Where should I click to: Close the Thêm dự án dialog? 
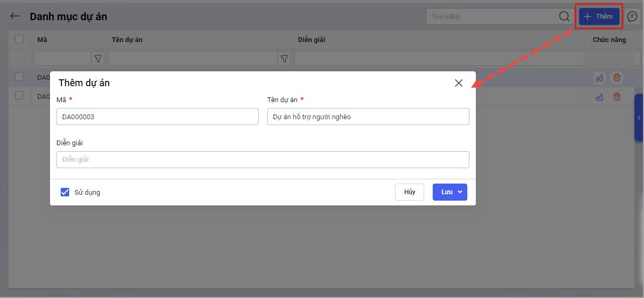[x=459, y=83]
